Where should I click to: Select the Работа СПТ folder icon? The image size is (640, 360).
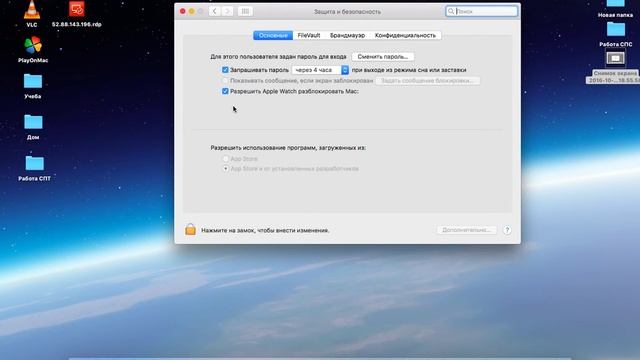pos(34,163)
